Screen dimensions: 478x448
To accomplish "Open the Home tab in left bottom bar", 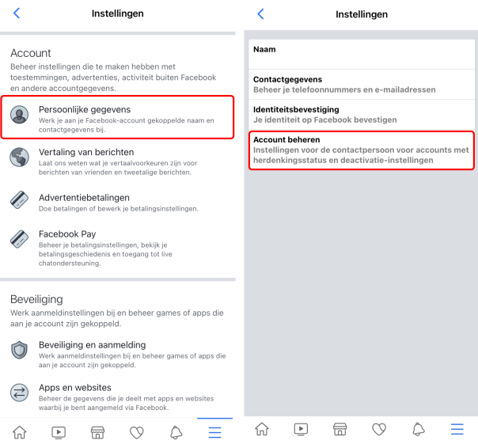I will point(20,432).
